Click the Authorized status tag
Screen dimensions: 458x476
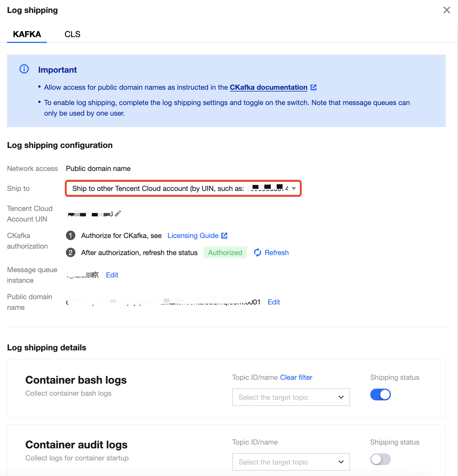click(225, 253)
